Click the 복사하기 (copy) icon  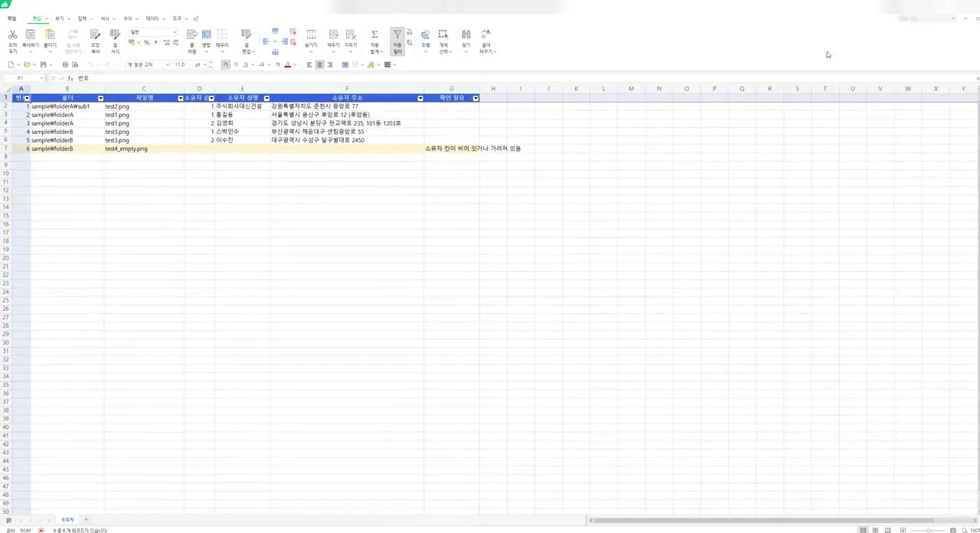point(31,34)
